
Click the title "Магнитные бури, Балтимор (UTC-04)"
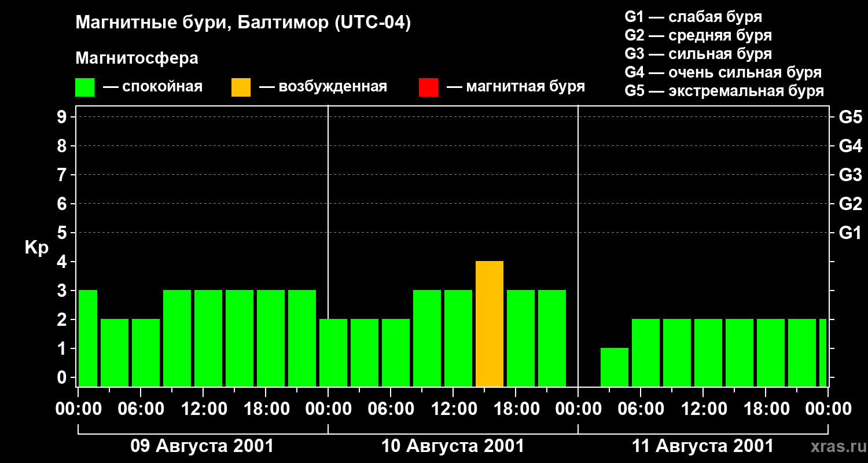(243, 23)
